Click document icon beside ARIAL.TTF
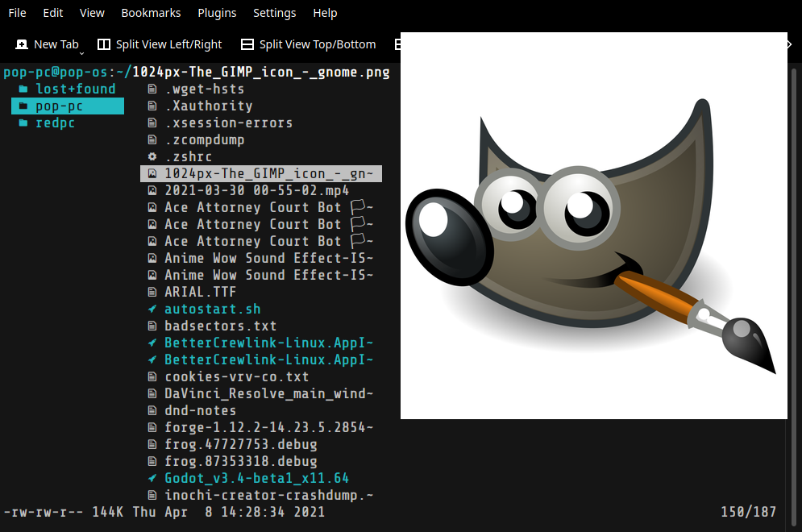Viewport: 802px width, 532px height. (152, 292)
